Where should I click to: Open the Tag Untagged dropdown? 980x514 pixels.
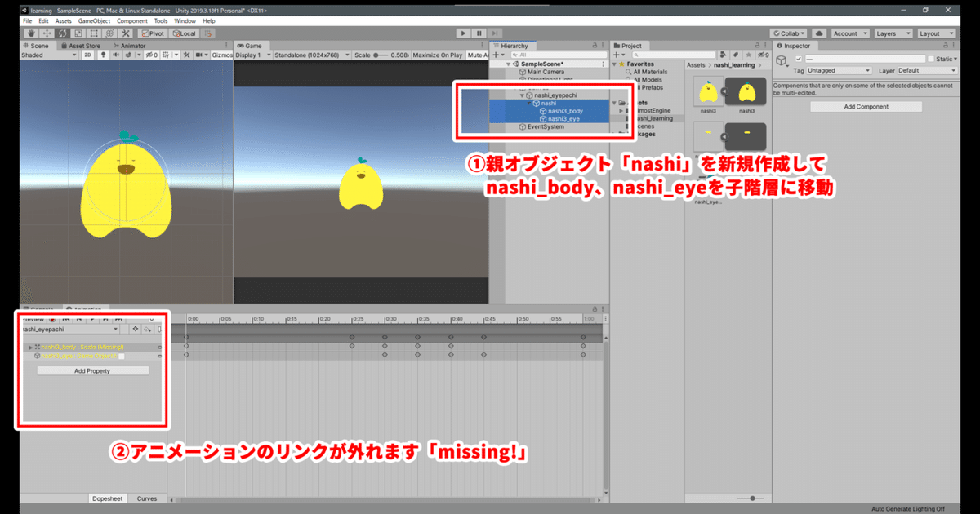click(839, 71)
